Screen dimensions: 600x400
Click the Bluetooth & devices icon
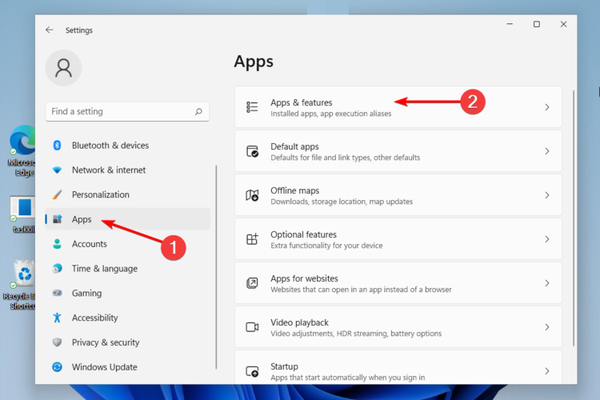pos(57,146)
